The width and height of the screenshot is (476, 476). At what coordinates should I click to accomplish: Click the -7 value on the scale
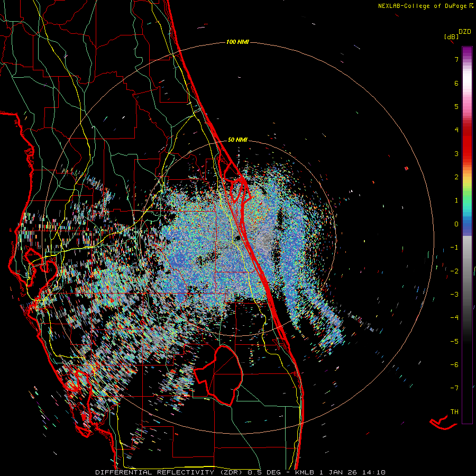454,388
